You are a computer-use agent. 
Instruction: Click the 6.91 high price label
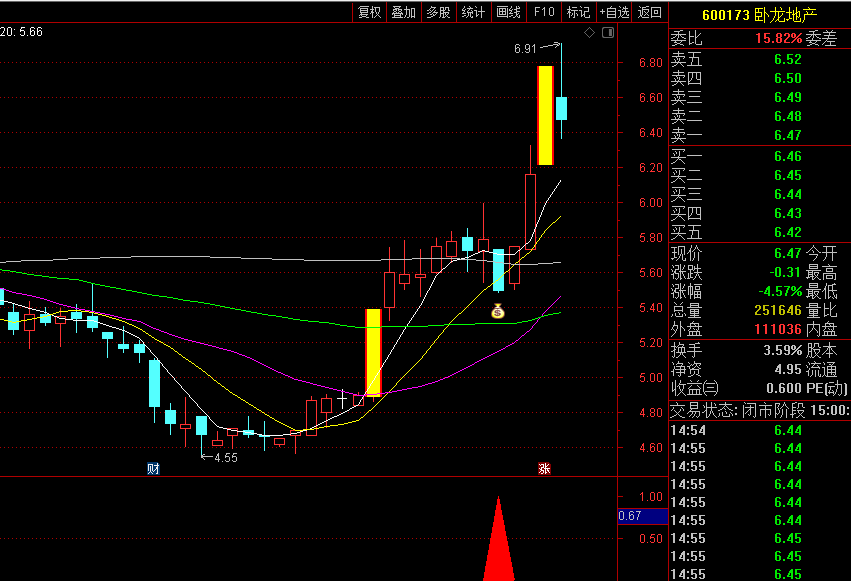pos(525,49)
